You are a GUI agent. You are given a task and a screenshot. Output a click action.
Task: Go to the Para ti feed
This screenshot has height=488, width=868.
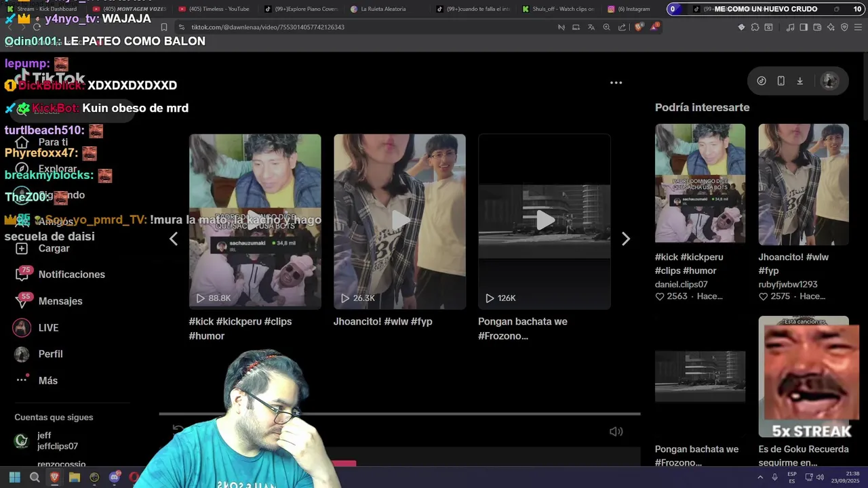(x=42, y=142)
